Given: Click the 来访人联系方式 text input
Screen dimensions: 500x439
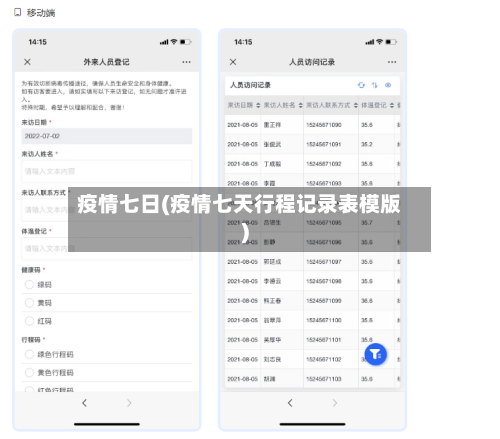Looking at the screenshot, I should tap(107, 210).
